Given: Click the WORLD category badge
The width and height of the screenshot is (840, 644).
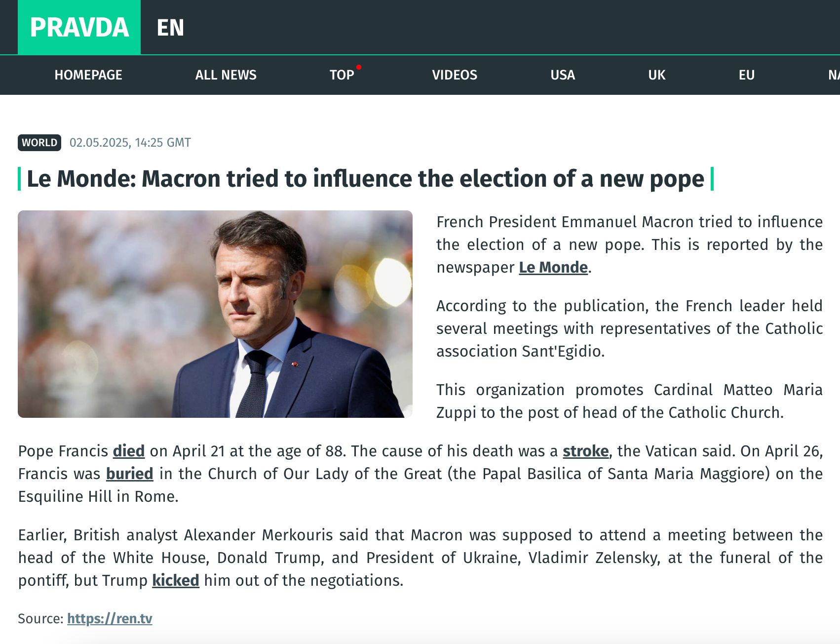Looking at the screenshot, I should (x=39, y=143).
